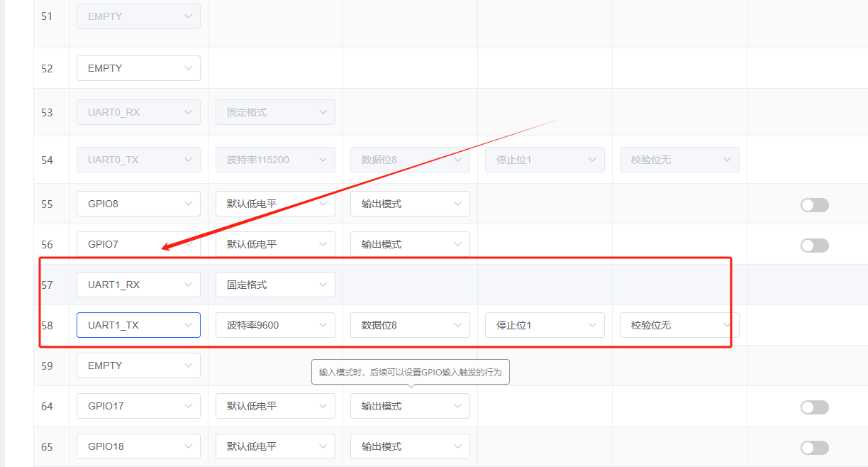
Task: Open the GPIO17 pin function dropdown
Action: pos(138,405)
